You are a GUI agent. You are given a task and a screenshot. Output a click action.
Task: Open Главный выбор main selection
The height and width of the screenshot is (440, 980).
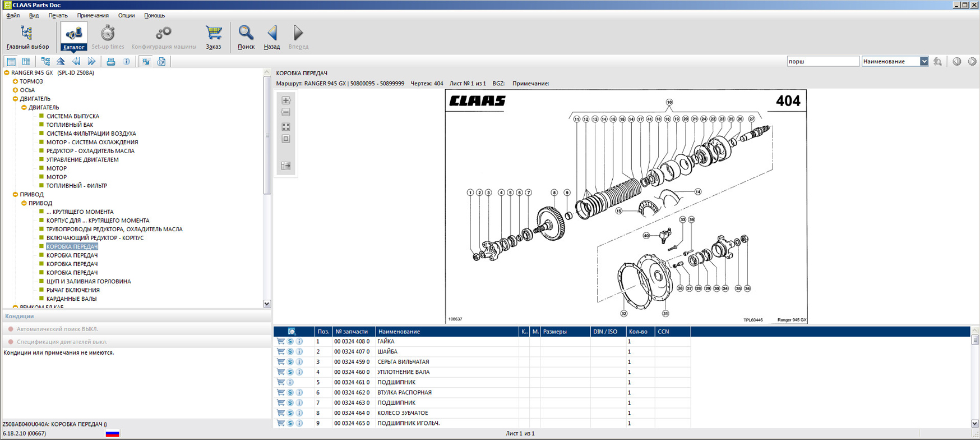[27, 37]
